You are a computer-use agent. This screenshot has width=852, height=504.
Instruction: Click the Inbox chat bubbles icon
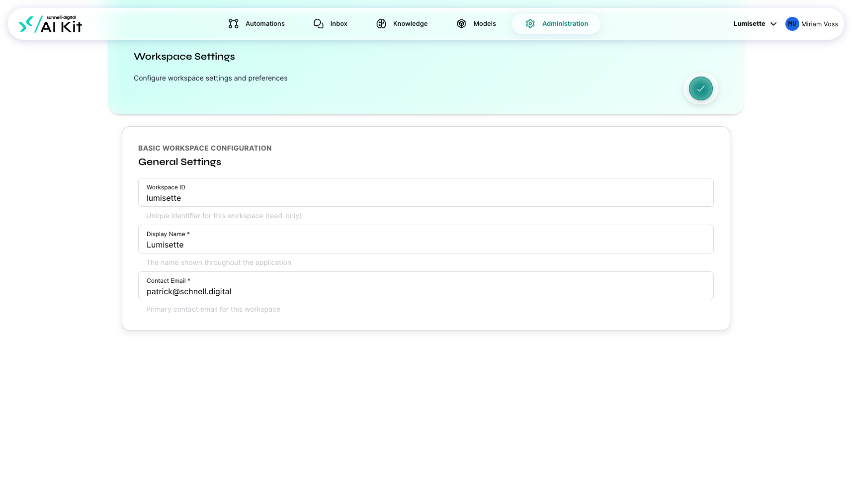pos(319,24)
